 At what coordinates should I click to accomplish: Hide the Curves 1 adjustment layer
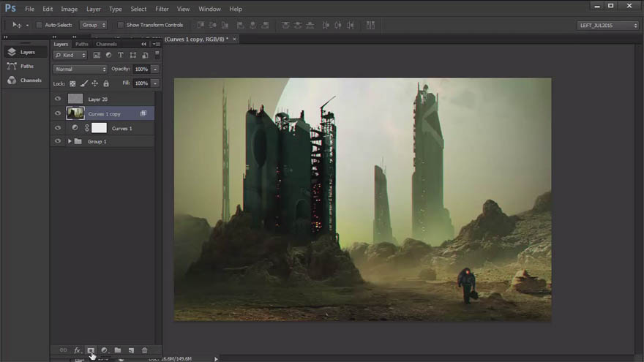tap(58, 128)
